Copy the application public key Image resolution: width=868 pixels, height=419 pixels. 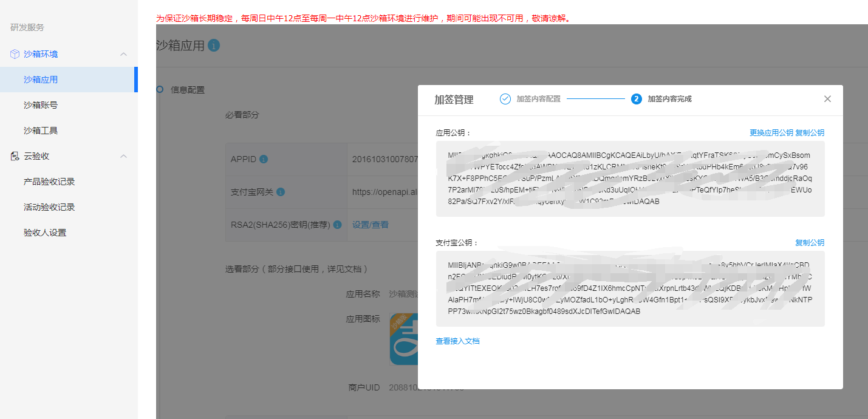click(810, 132)
